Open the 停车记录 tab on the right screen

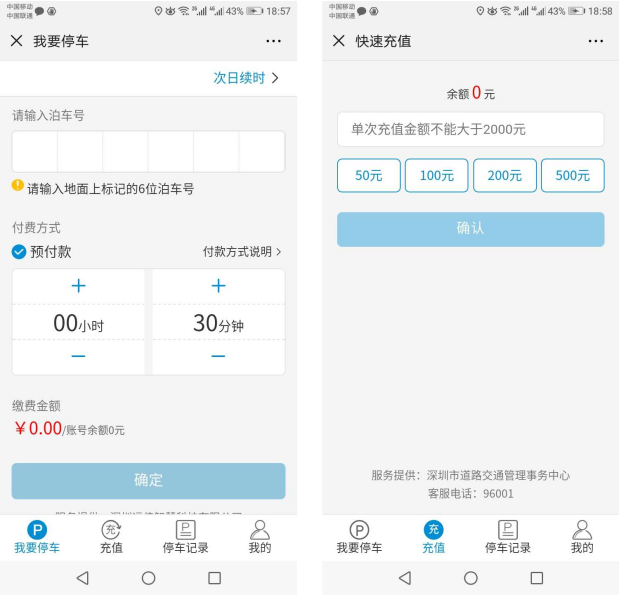pos(508,537)
